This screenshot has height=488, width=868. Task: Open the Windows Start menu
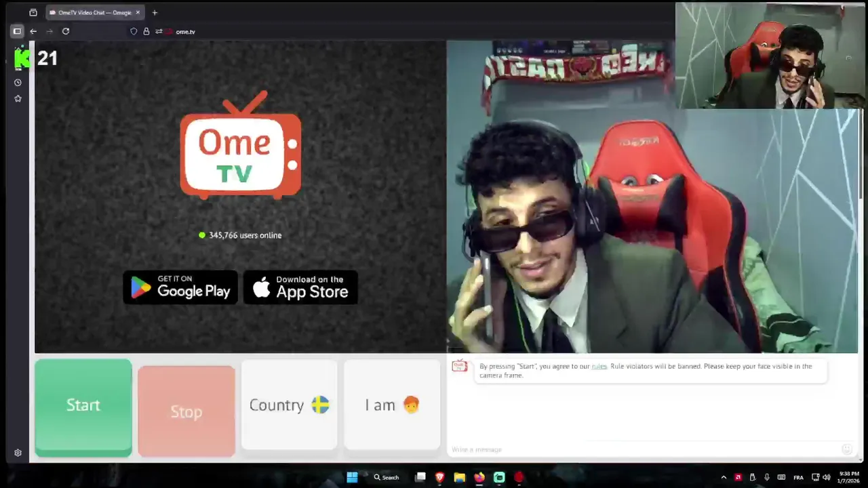352,477
